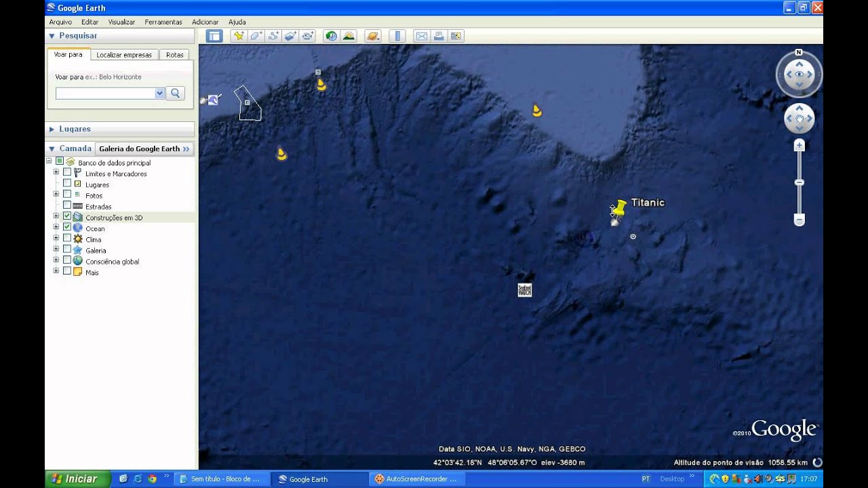This screenshot has width=868, height=488.
Task: Show sunlight across the landscape
Action: [349, 37]
